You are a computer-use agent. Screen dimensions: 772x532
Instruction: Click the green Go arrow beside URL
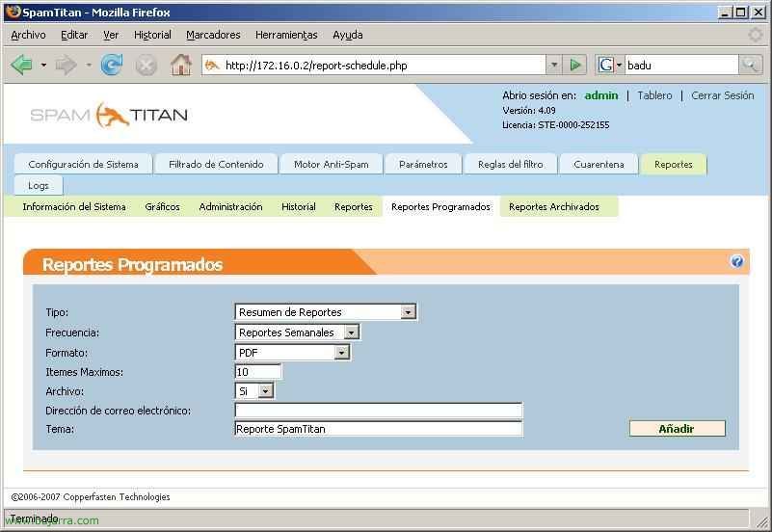pyautogui.click(x=574, y=65)
